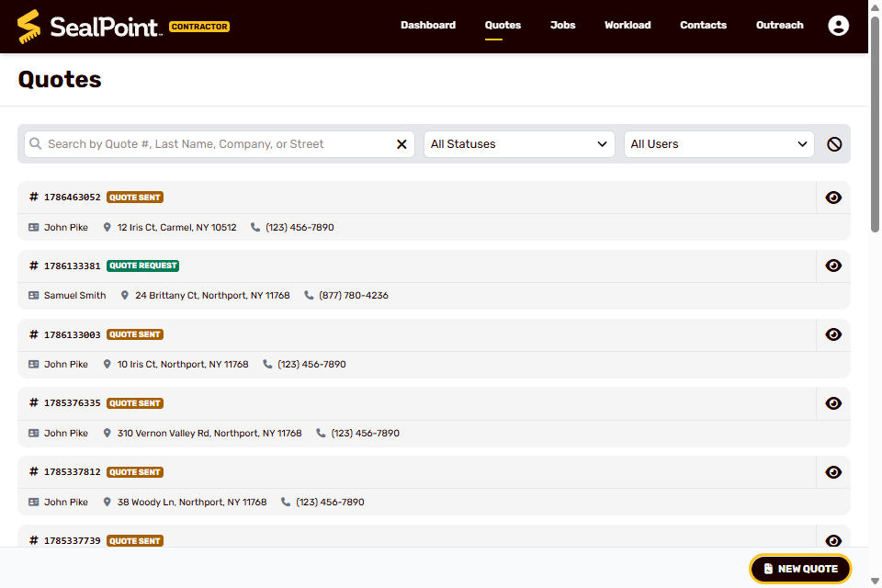
Task: View quote 1785337812 via eye icon
Action: point(833,472)
